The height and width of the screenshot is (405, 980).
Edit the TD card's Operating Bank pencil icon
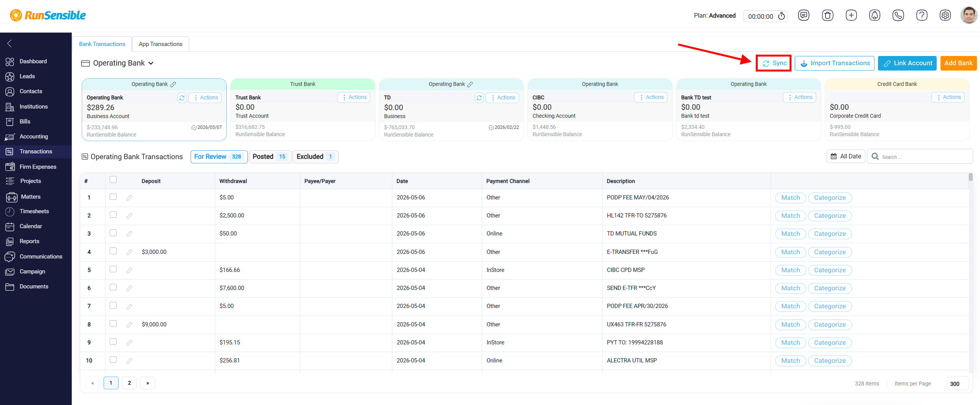click(x=470, y=84)
